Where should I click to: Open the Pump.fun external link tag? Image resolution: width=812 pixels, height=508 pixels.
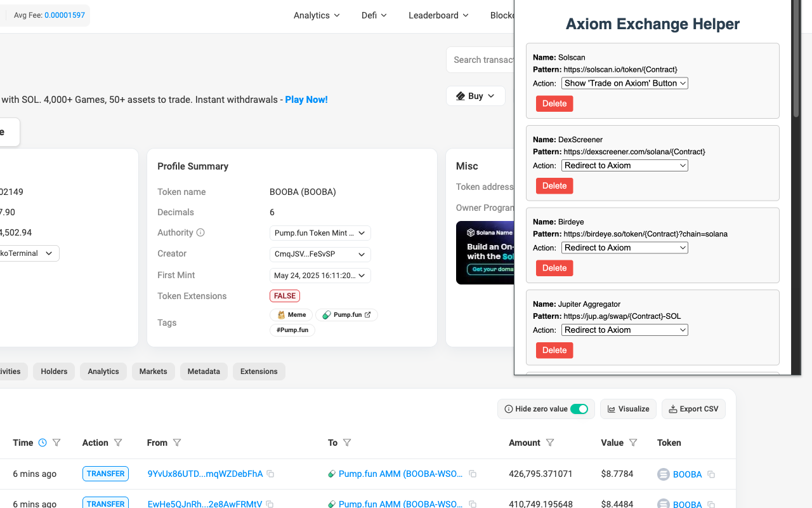(x=346, y=314)
